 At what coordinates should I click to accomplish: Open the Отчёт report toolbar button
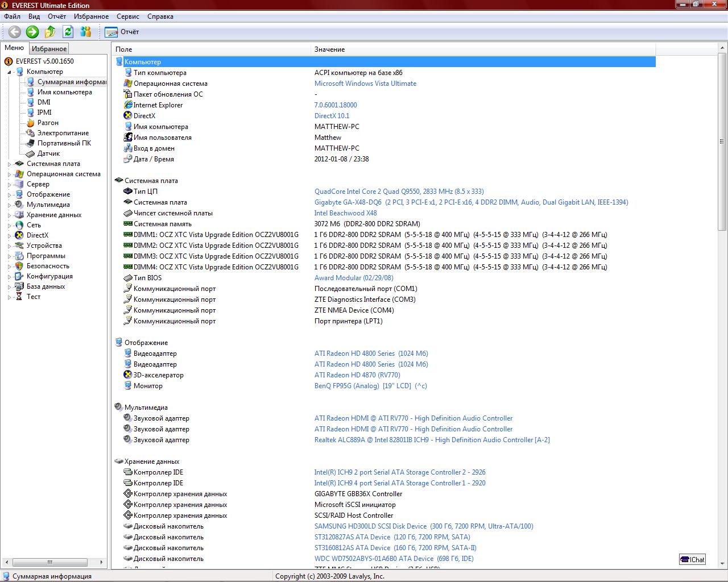click(x=122, y=32)
